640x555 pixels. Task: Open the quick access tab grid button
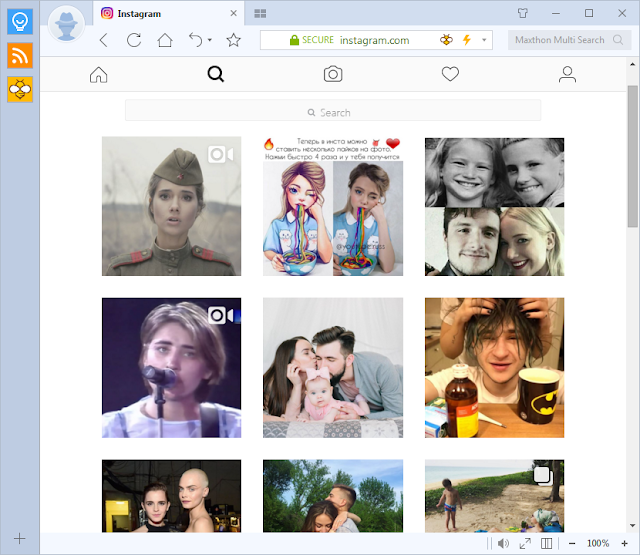260,13
